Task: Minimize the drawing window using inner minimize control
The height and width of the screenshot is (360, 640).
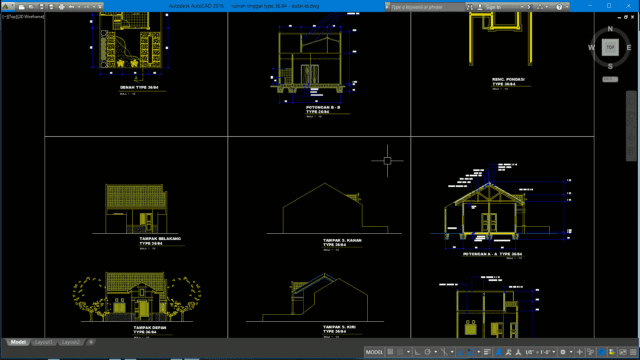Action: [619, 17]
